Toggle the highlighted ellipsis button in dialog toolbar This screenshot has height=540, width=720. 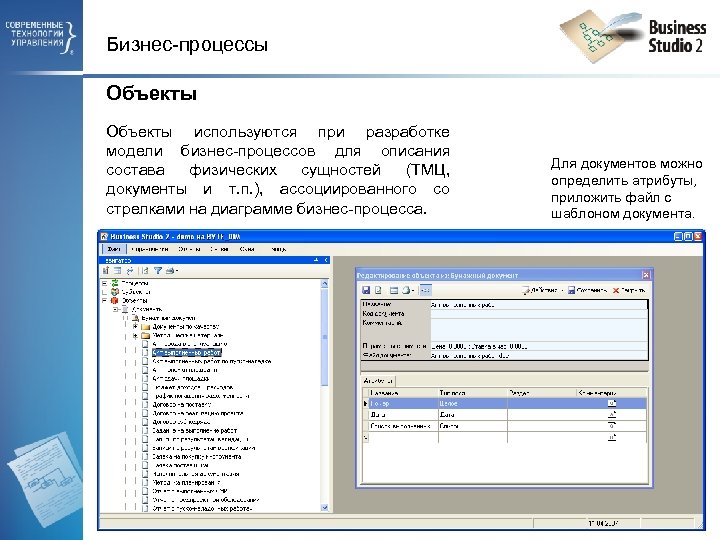[x=426, y=290]
